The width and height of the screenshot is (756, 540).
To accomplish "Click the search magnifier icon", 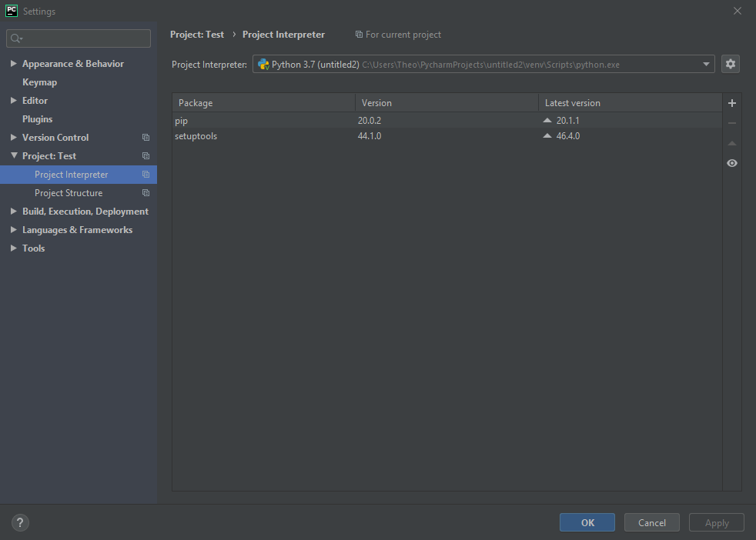I will click(16, 38).
